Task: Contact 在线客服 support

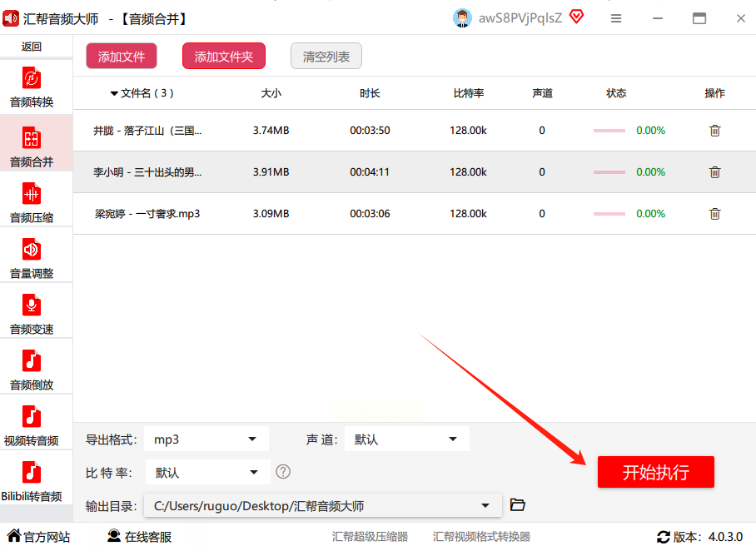Action: point(139,536)
